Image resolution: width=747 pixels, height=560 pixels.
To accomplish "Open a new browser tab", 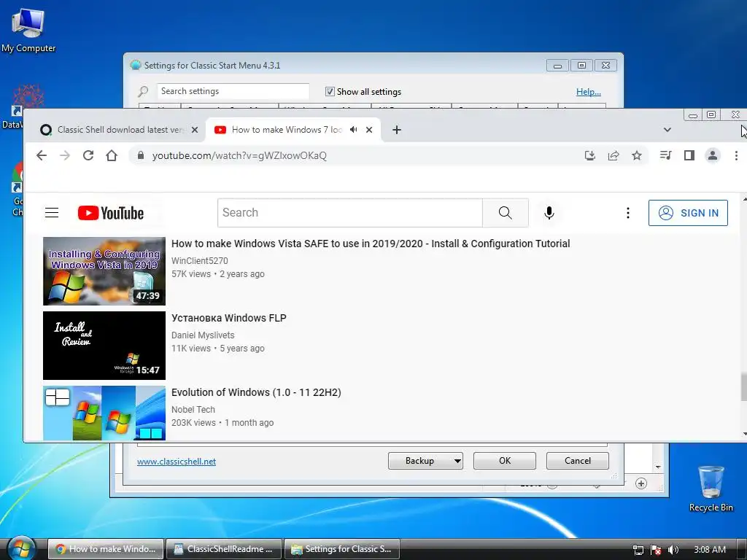I will click(396, 130).
